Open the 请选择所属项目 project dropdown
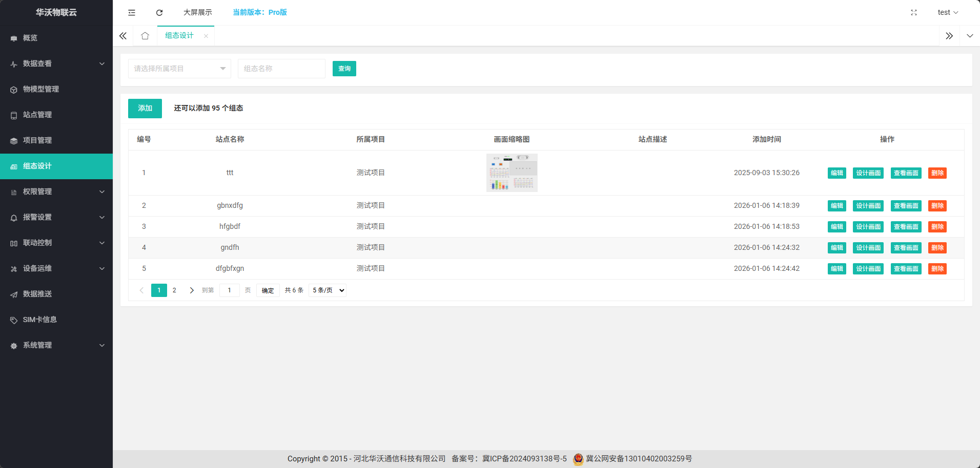 [x=179, y=69]
